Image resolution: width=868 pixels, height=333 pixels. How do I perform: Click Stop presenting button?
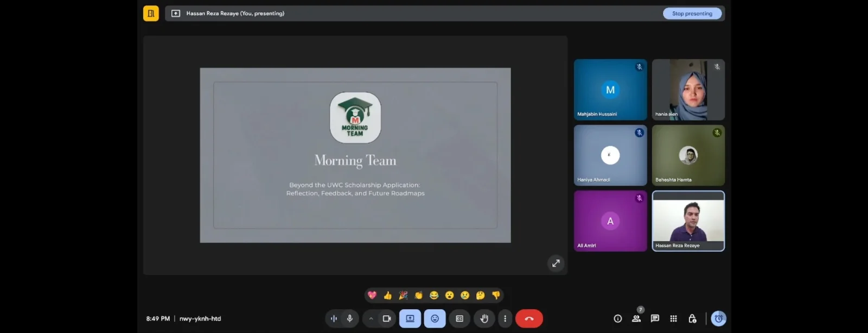(x=692, y=14)
